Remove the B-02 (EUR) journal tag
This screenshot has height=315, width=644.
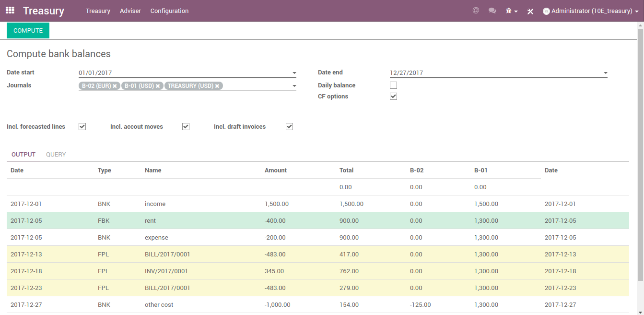click(115, 86)
